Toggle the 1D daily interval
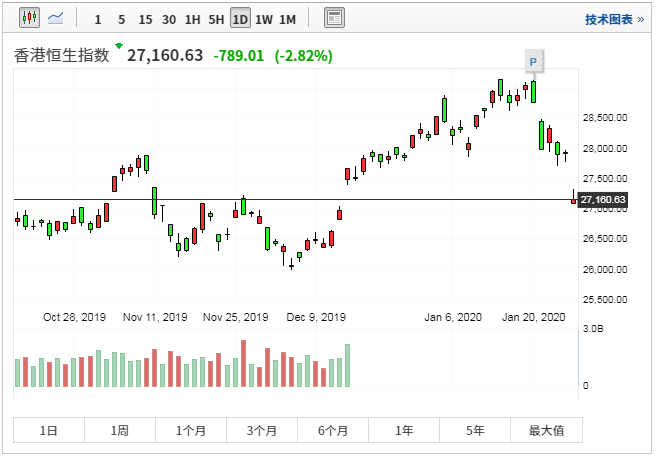Image resolution: width=660 pixels, height=456 pixels. click(x=240, y=19)
